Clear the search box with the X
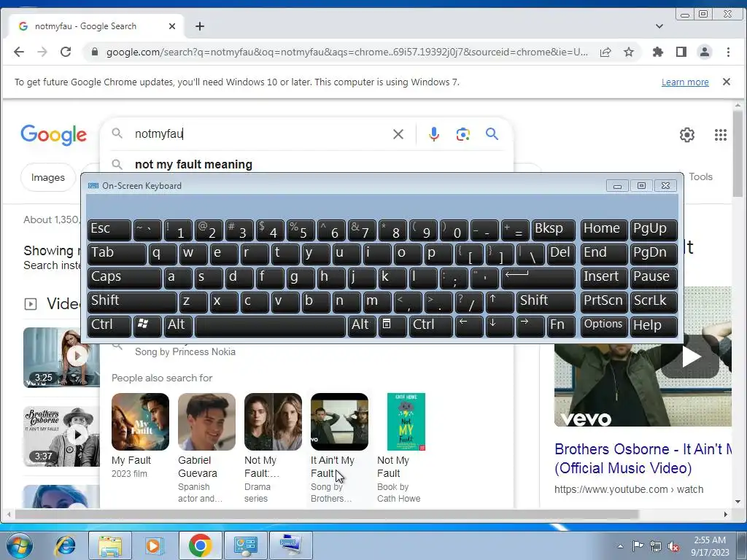 click(398, 134)
